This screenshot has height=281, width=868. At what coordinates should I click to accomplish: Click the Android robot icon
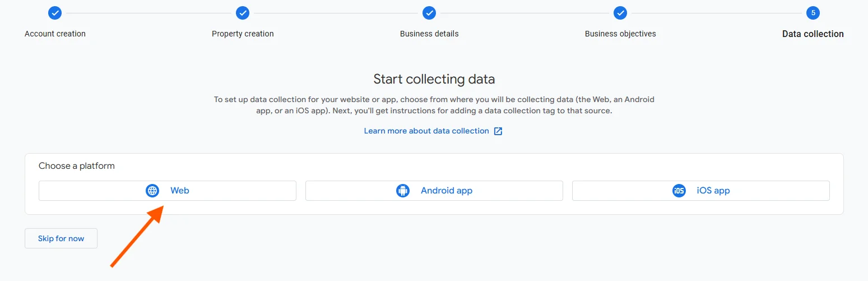coord(403,191)
